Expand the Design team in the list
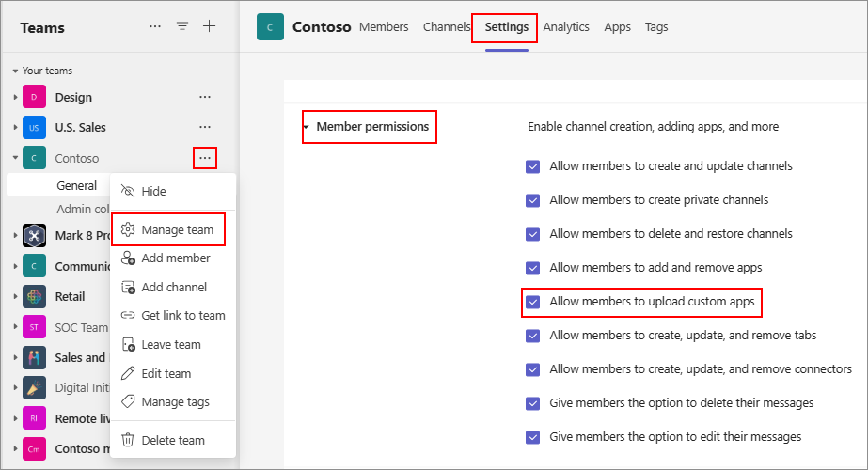Image resolution: width=868 pixels, height=470 pixels. (15, 97)
